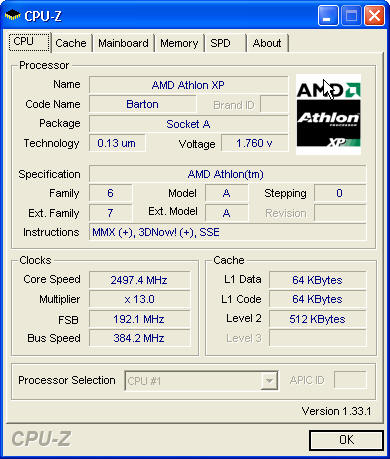The width and height of the screenshot is (390, 459).
Task: Click the OK button
Action: tap(346, 440)
